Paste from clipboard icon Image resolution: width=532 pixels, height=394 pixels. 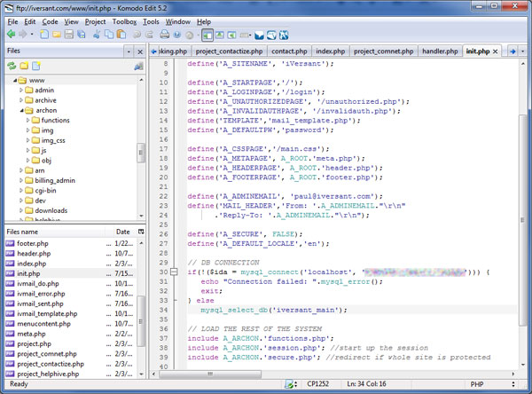121,35
